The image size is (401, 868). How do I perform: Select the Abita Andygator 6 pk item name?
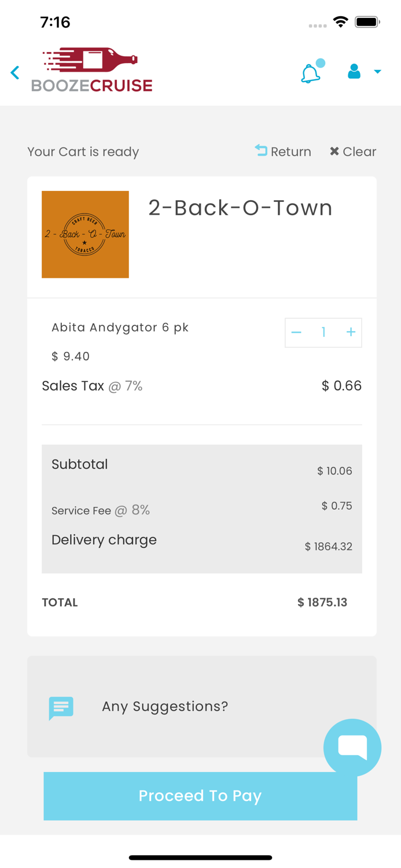[120, 327]
